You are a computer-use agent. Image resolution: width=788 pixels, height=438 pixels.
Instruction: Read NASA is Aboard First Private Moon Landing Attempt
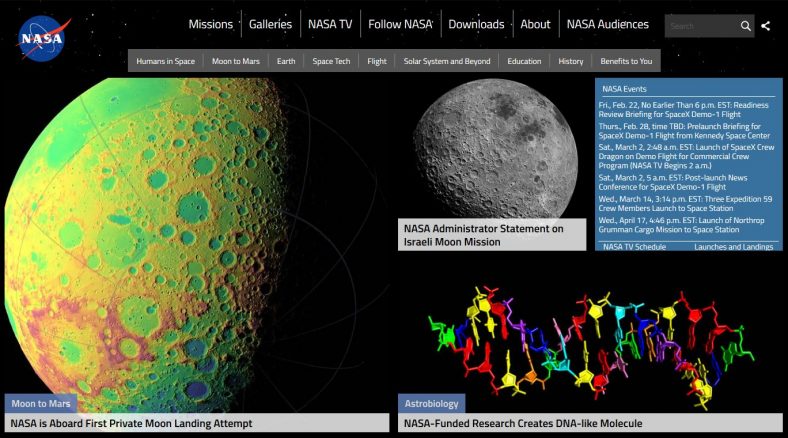coord(131,423)
